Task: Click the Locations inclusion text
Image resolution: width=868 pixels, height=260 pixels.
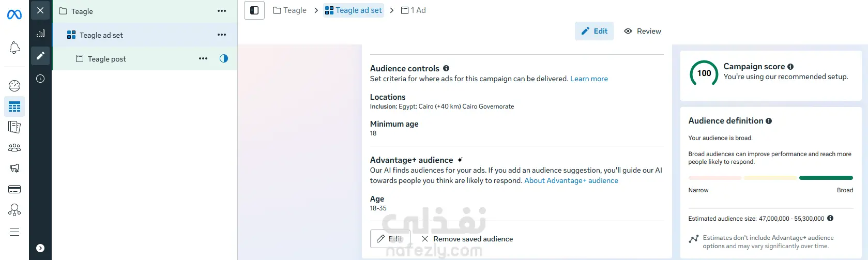Action: pyautogui.click(x=442, y=106)
